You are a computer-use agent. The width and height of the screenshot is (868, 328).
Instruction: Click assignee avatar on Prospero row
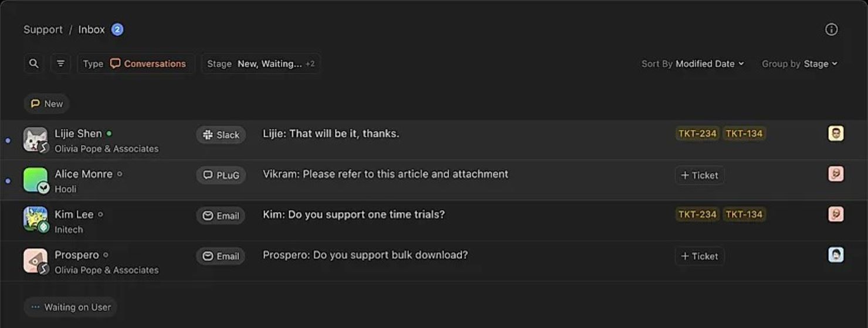pyautogui.click(x=836, y=255)
